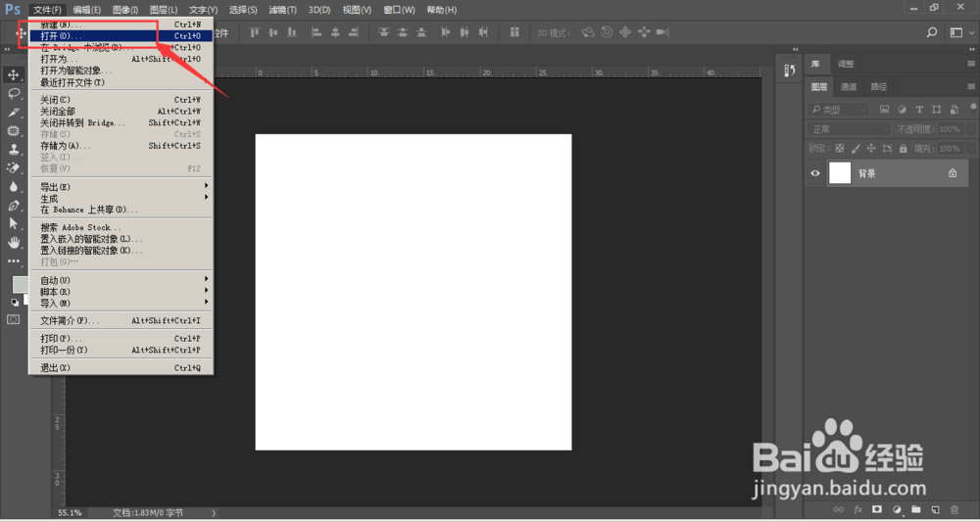Screen dimensions: 980x522
Task: Open the 滤镜(T) menu
Action: (282, 10)
